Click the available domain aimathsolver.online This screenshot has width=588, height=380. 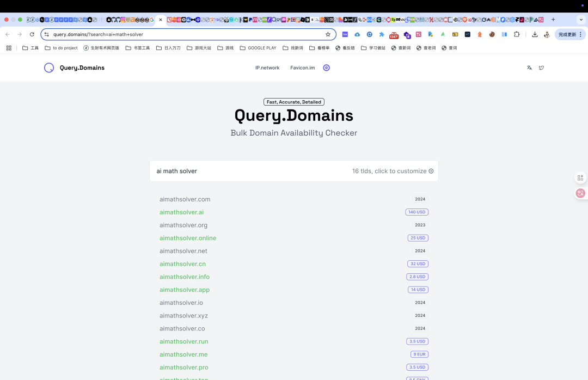click(188, 238)
